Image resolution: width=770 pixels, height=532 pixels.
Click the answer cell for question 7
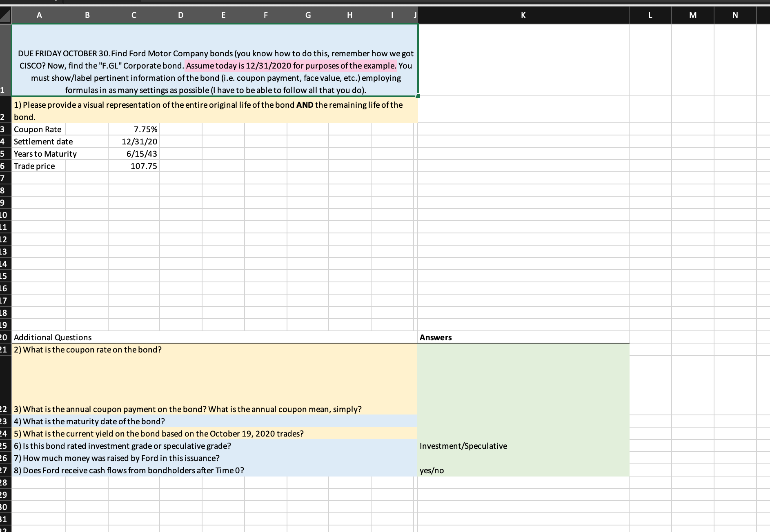tap(523, 458)
